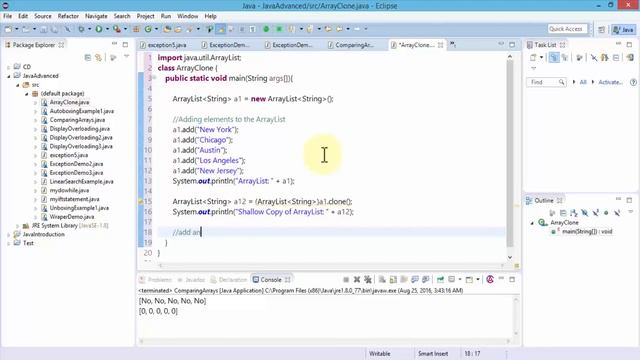
Task: Click Activate... link in Task List
Action: point(610,82)
